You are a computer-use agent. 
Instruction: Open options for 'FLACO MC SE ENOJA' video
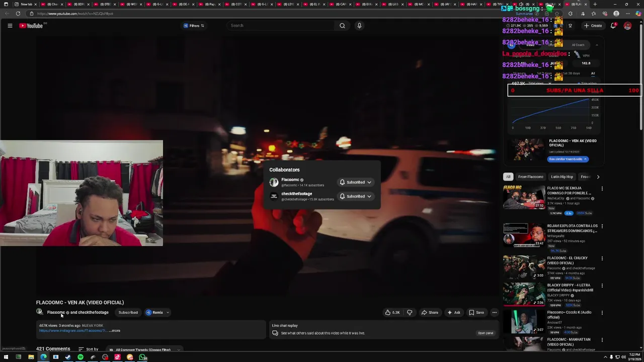click(602, 189)
